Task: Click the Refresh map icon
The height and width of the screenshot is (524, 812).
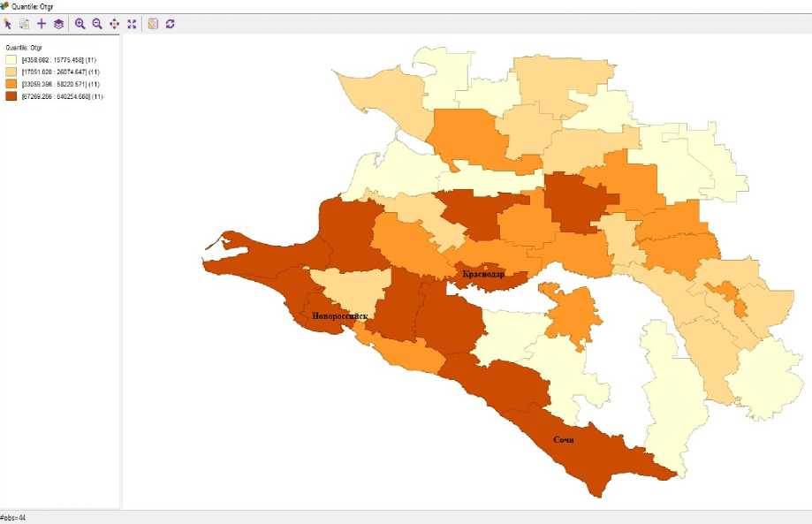Action: pos(170,24)
